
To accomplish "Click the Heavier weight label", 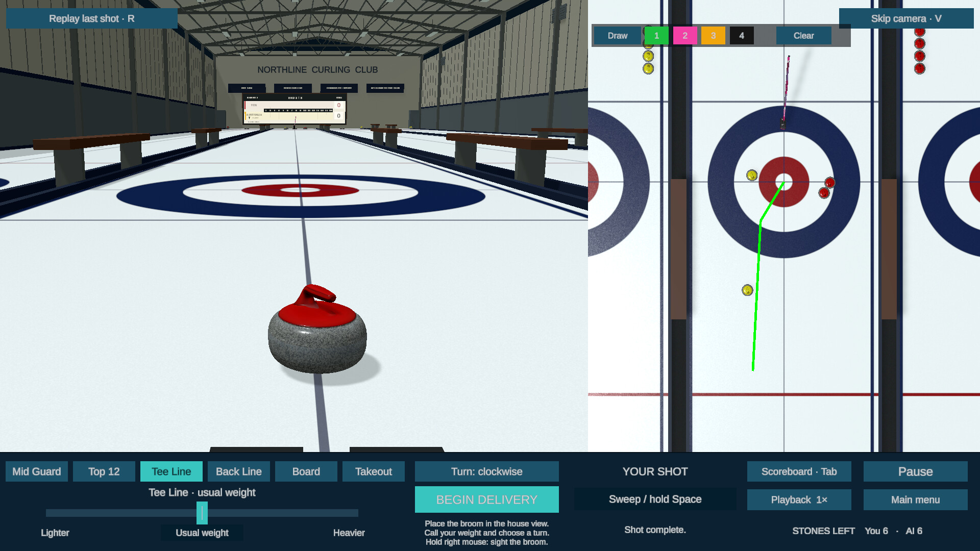I will click(x=349, y=533).
